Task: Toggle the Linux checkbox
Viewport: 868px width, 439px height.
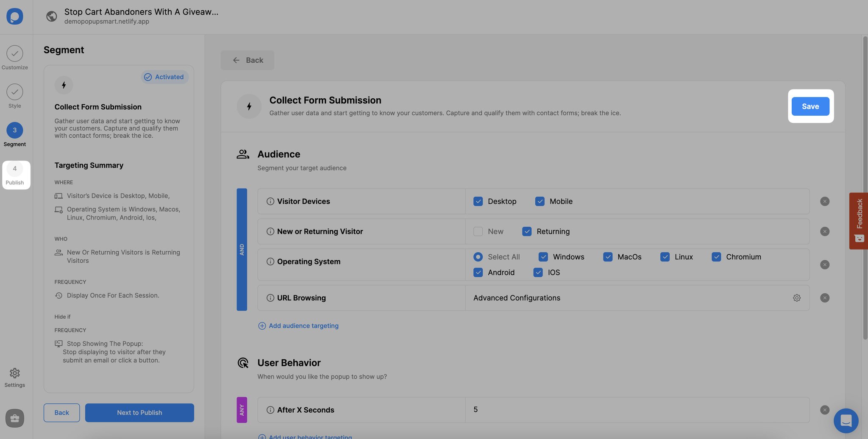Action: [665, 257]
